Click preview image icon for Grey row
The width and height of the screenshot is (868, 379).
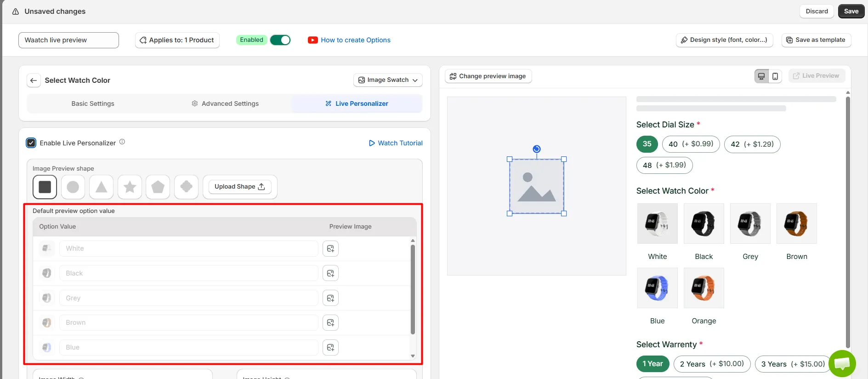(330, 298)
